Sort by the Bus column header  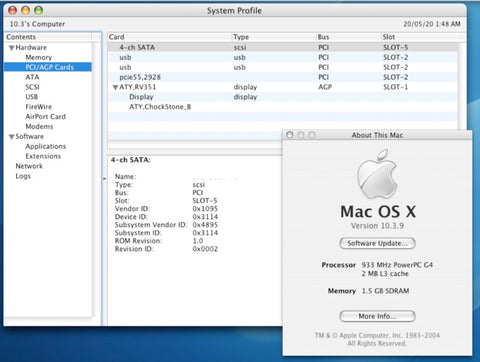click(x=348, y=37)
